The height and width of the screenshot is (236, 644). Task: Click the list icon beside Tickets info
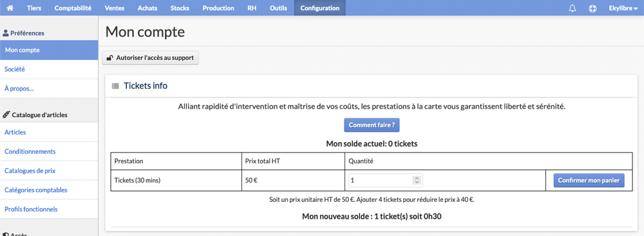click(115, 86)
